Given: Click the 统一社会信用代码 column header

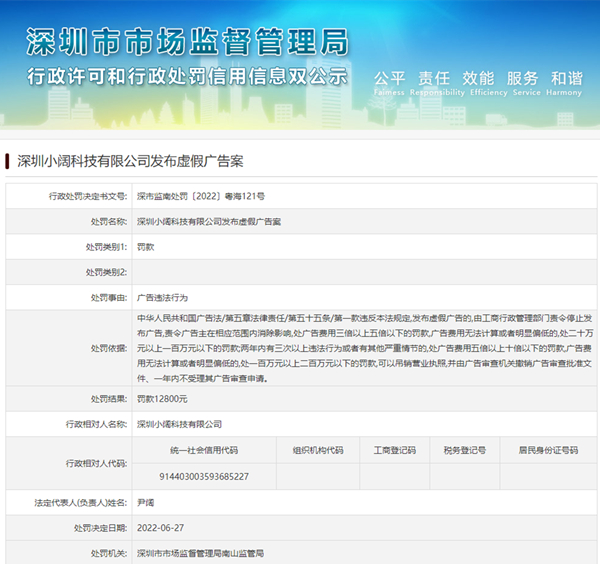Looking at the screenshot, I should pyautogui.click(x=203, y=450).
